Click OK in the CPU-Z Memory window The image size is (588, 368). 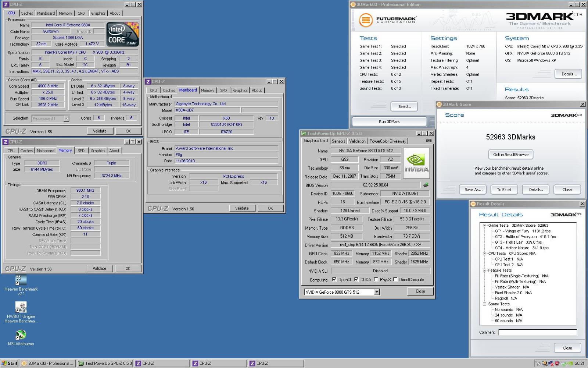128,268
